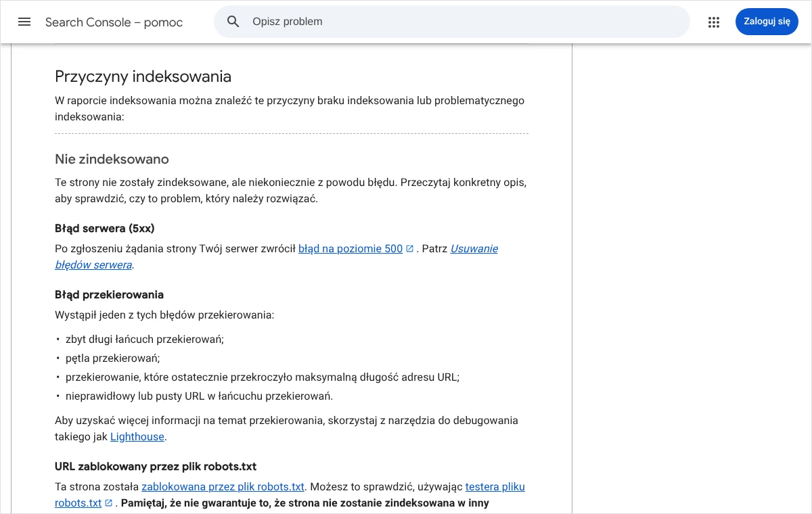Viewport: 812px width, 514px height.
Task: Click the 'Przyczyny indeksowania' heading
Action: [143, 76]
